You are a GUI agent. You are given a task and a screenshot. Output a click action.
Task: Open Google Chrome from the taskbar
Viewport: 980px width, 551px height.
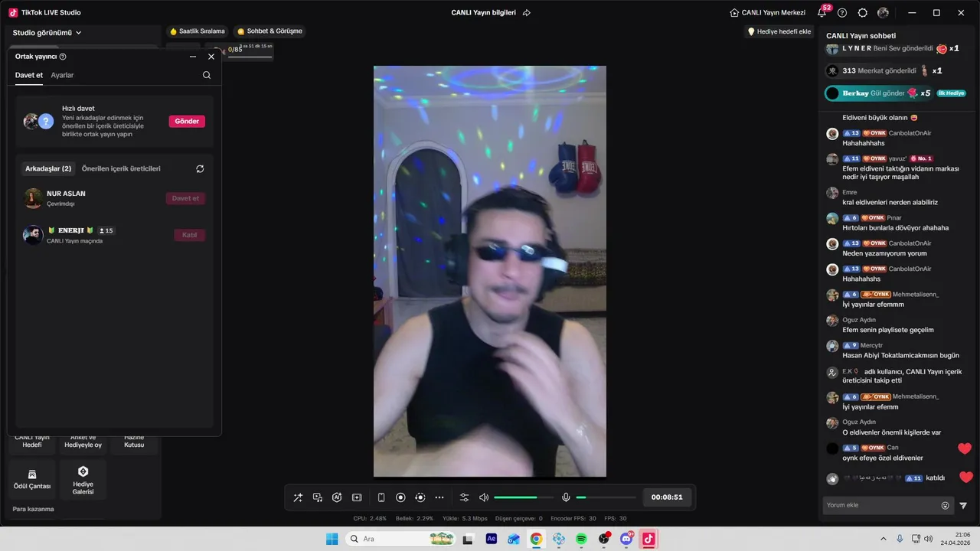pos(536,539)
